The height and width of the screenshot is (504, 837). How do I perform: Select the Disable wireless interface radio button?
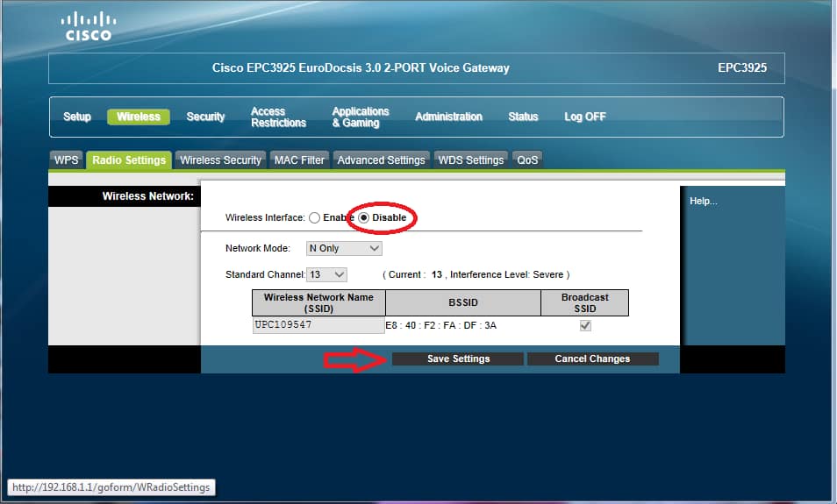[x=363, y=217]
